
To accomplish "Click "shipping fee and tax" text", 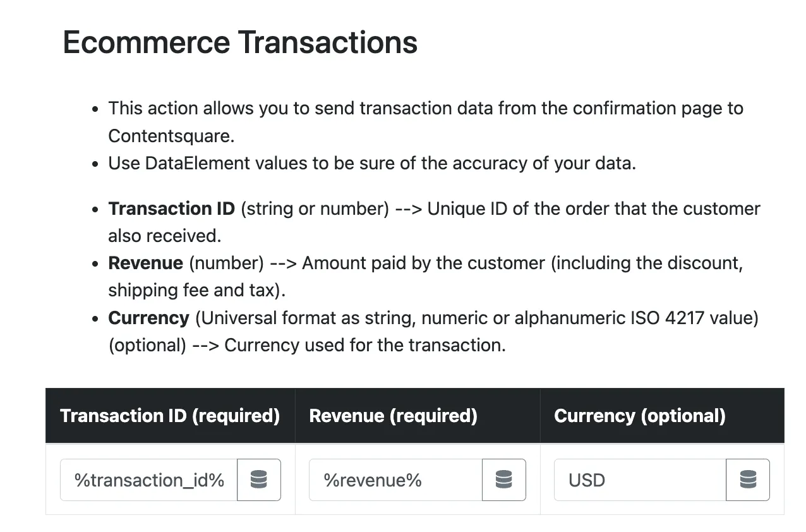I will click(x=196, y=290).
